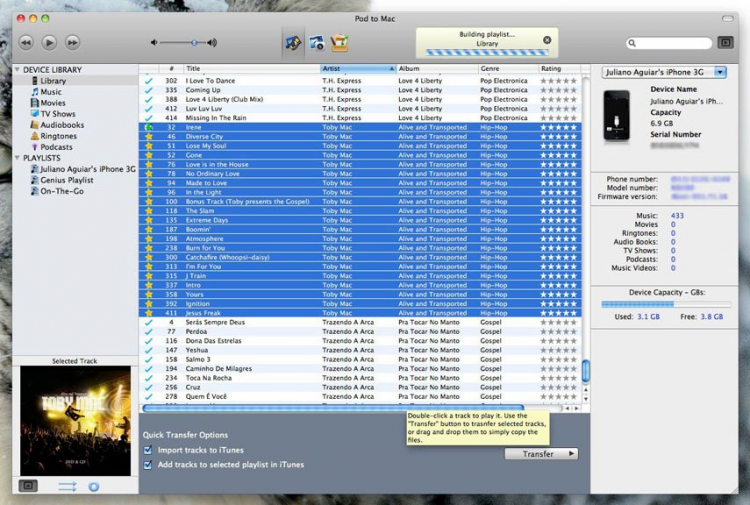This screenshot has width=750, height=505.
Task: Cancel the Building playlist progress
Action: pyautogui.click(x=547, y=40)
